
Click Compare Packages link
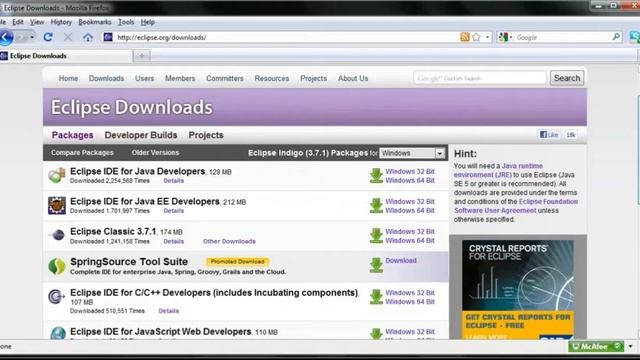click(82, 153)
